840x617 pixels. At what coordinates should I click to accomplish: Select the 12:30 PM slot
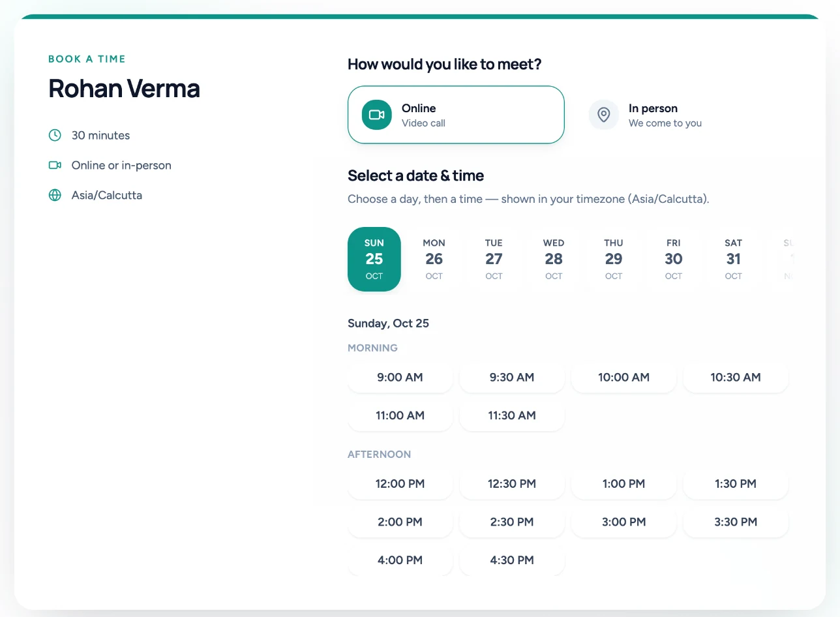[512, 484]
